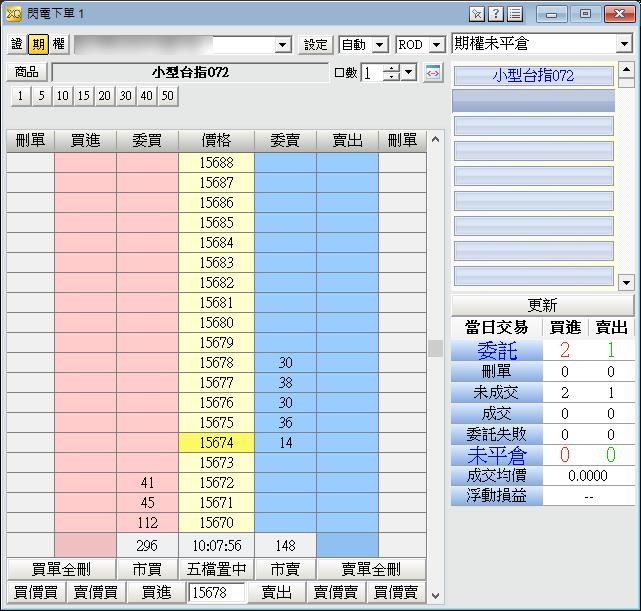Click the price ladder vertical scrollbar thumb

pos(435,348)
